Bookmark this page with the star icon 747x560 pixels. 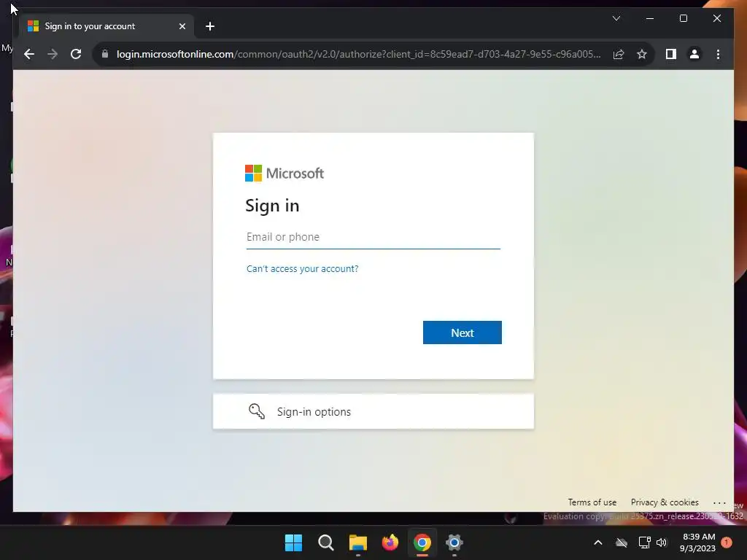point(642,54)
